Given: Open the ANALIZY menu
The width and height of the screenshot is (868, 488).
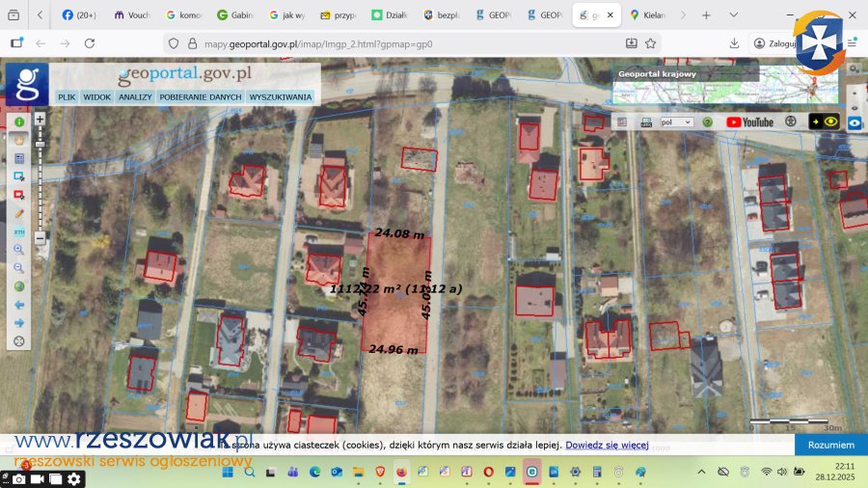Looking at the screenshot, I should 135,97.
